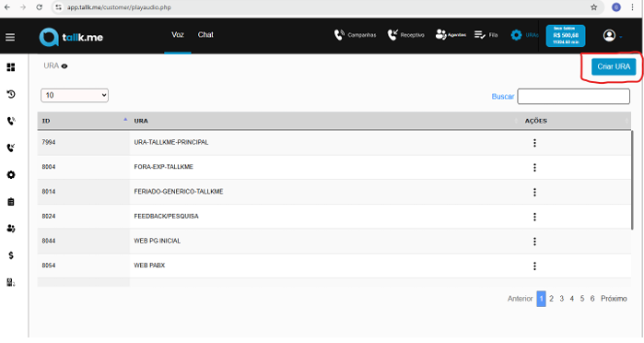Open the users group icon in sidebar
The width and height of the screenshot is (644, 343).
click(x=11, y=229)
